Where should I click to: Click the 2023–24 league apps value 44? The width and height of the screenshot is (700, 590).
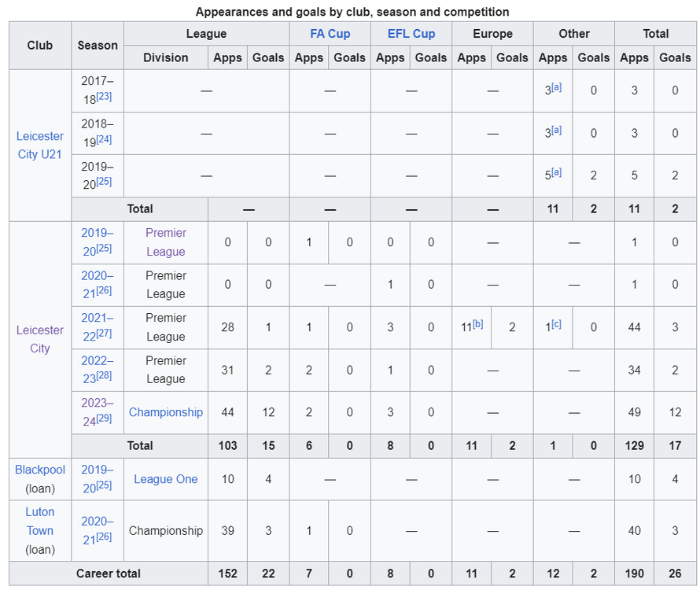227,412
